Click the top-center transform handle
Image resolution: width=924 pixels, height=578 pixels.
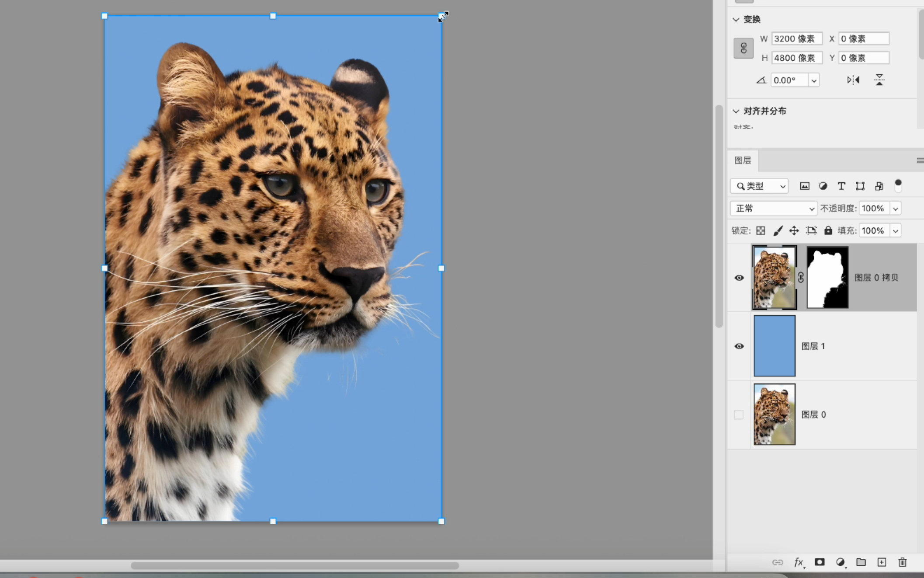tap(273, 16)
